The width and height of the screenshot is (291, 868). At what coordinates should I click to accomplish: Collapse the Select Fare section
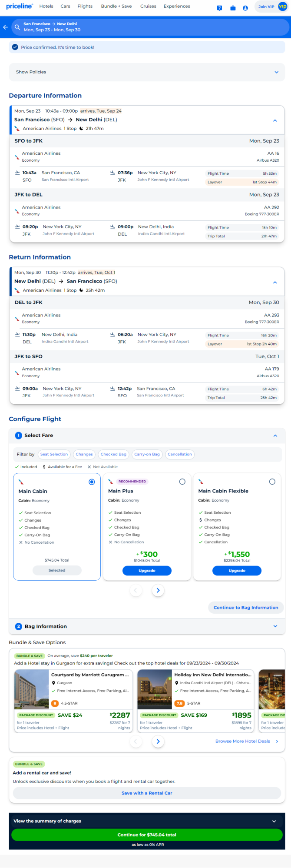(x=275, y=436)
